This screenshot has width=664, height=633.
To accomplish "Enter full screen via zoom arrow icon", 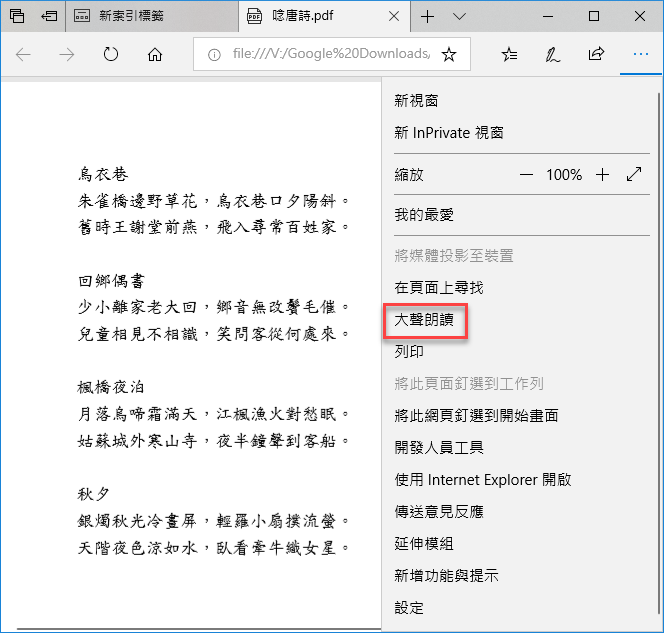I will [x=634, y=174].
